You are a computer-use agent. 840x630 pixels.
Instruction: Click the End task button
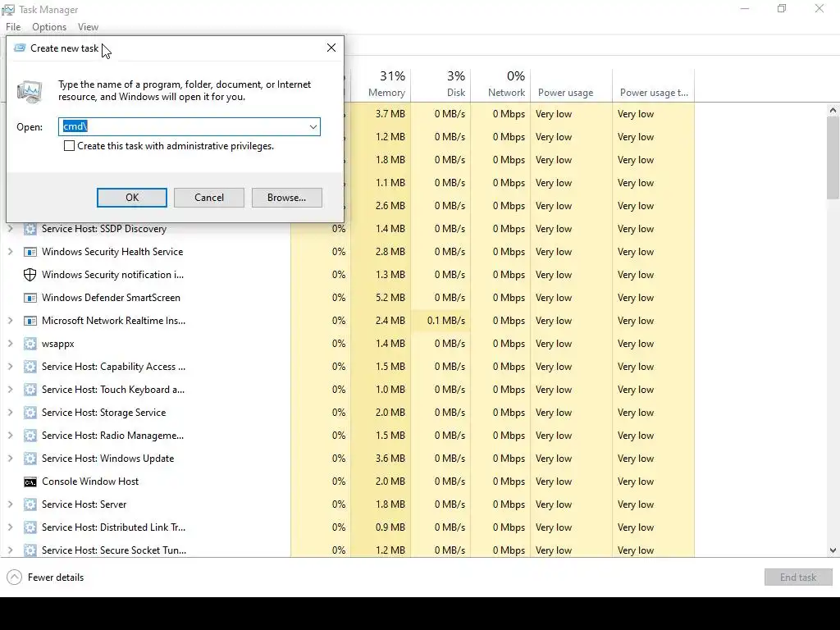(798, 577)
